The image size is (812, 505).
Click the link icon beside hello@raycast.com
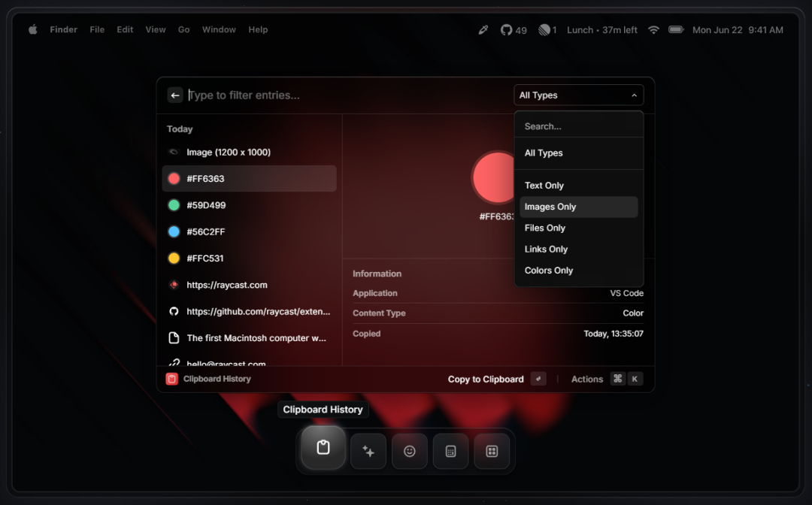[174, 362]
